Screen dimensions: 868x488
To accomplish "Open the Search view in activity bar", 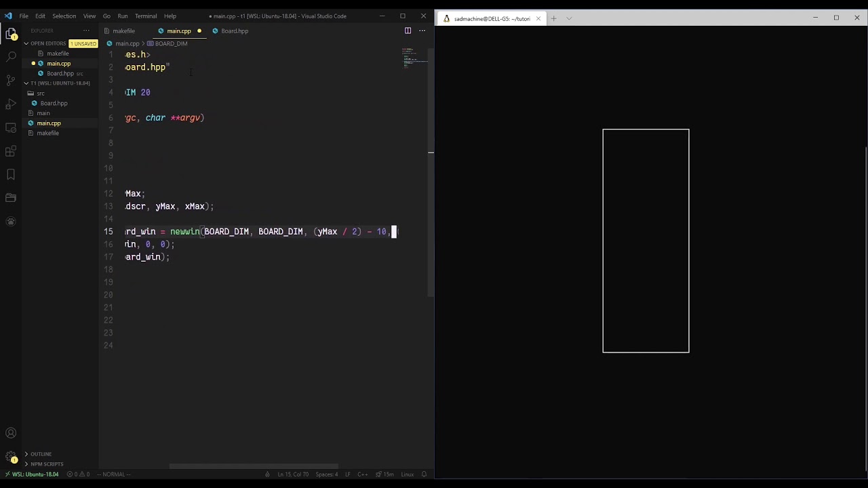I will [x=11, y=57].
